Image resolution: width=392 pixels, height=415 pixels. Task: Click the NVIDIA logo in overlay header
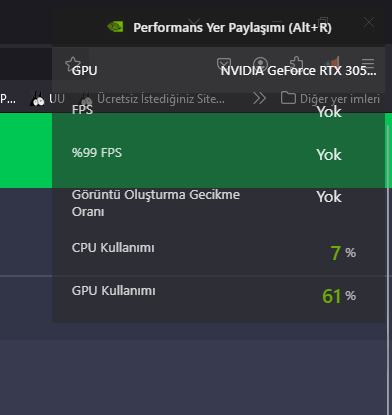[x=115, y=27]
